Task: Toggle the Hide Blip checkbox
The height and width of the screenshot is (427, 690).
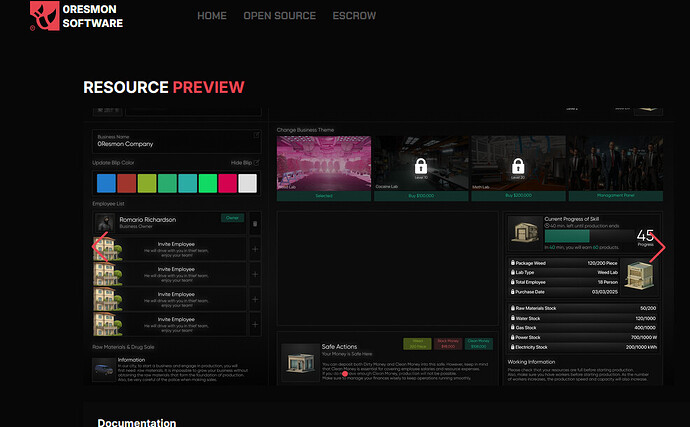Action: (x=257, y=162)
